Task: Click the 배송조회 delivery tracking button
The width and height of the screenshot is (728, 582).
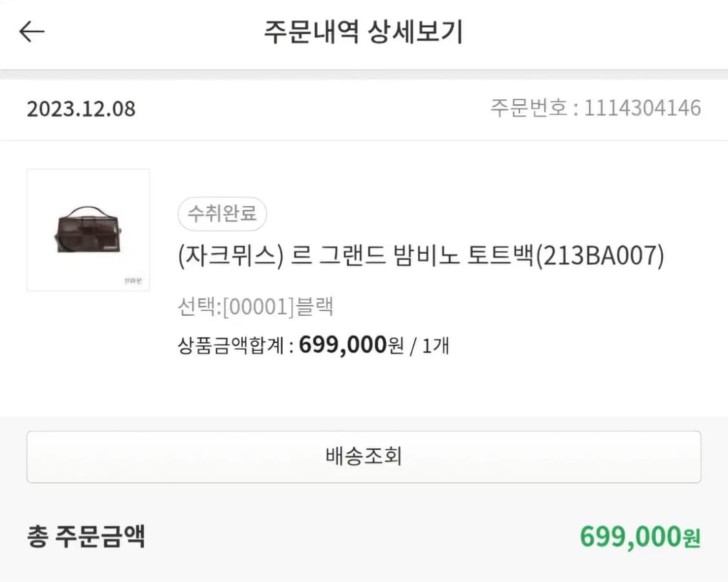Action: tap(364, 456)
